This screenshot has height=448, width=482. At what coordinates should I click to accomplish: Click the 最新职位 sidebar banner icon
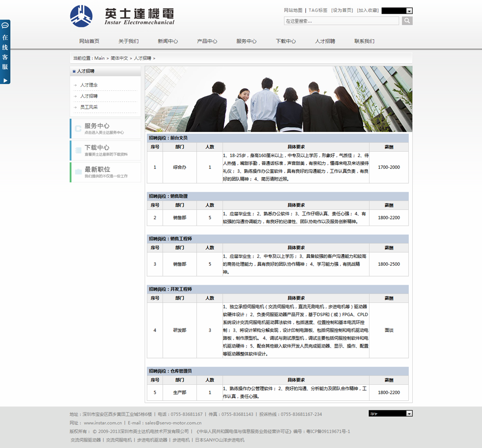coord(78,172)
